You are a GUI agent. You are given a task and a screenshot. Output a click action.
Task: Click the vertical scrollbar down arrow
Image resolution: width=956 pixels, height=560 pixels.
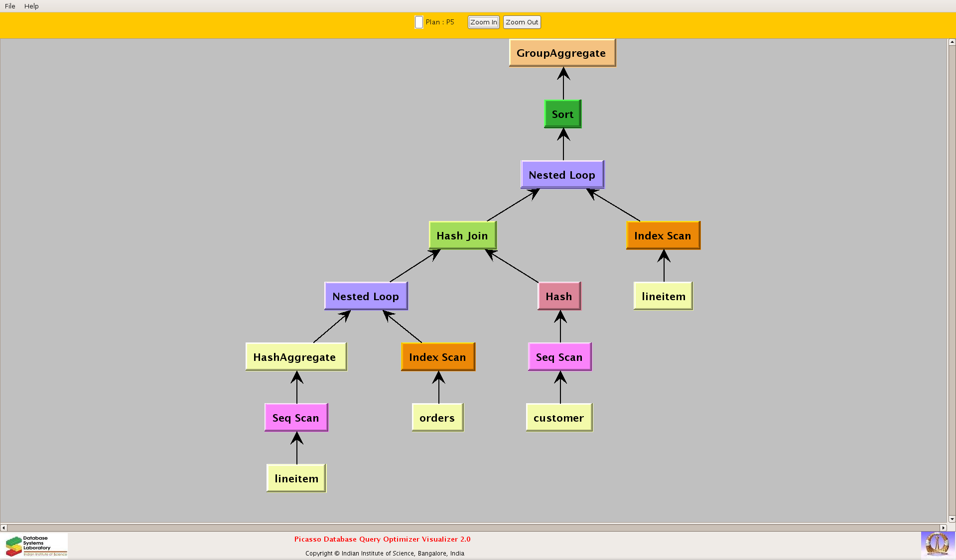[952, 519]
